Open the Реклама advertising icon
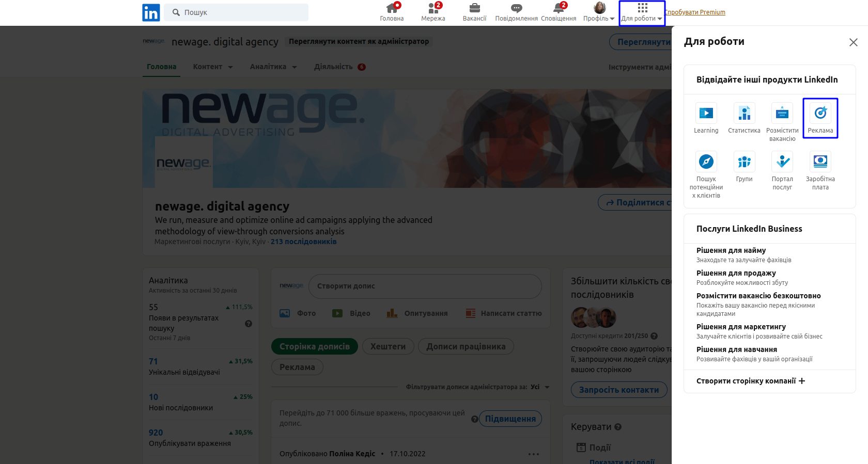 (x=820, y=114)
